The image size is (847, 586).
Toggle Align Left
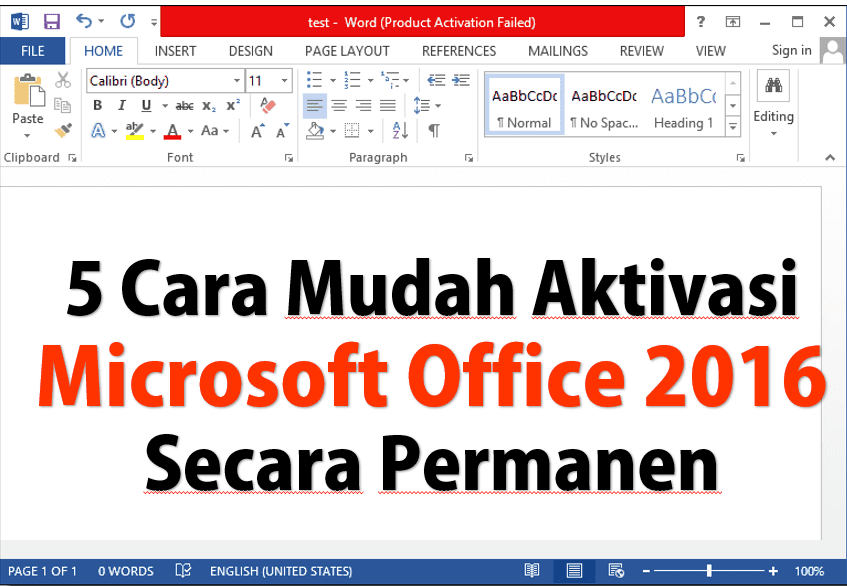(x=314, y=105)
